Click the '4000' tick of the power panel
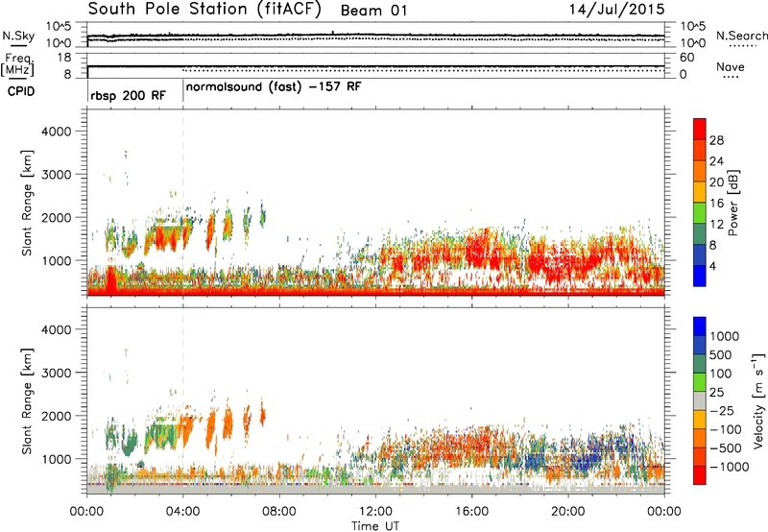Screen dimensions: 768x532 (x=56, y=132)
